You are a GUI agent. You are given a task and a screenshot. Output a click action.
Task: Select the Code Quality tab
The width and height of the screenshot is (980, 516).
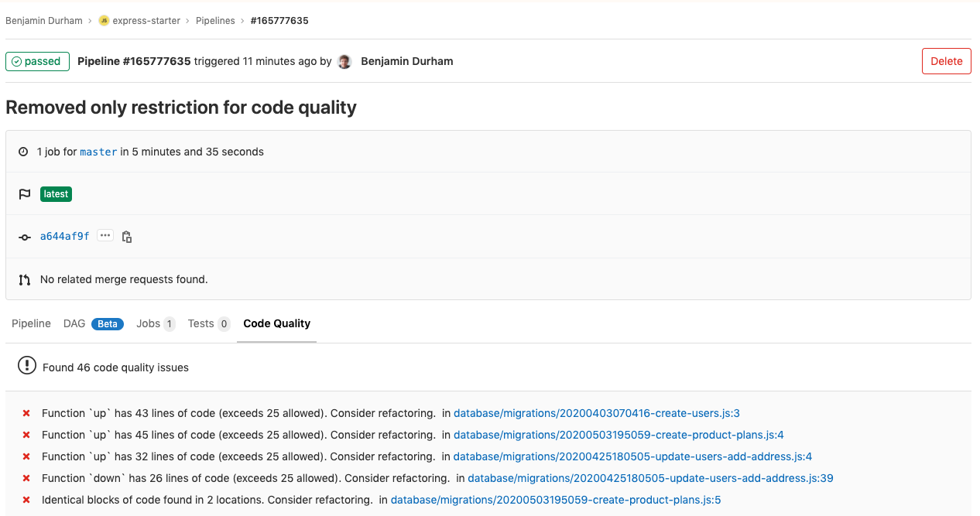tap(276, 323)
